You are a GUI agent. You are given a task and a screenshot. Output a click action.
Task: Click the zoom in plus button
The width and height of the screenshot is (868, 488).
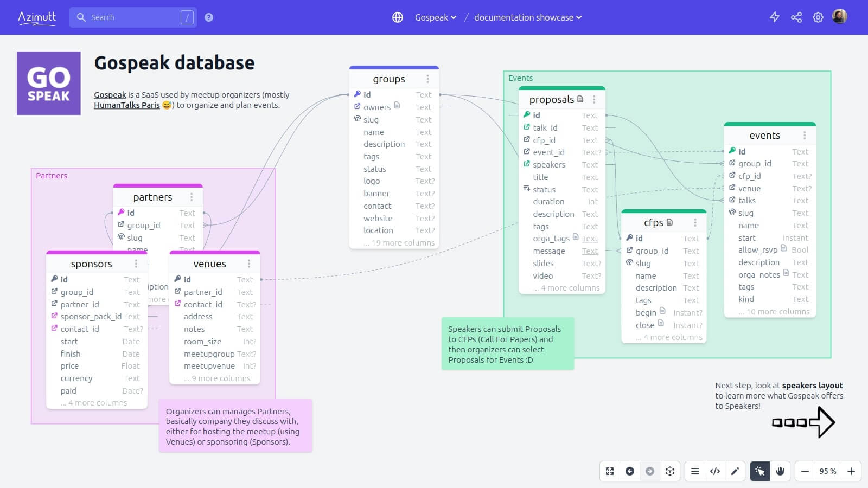coord(851,471)
